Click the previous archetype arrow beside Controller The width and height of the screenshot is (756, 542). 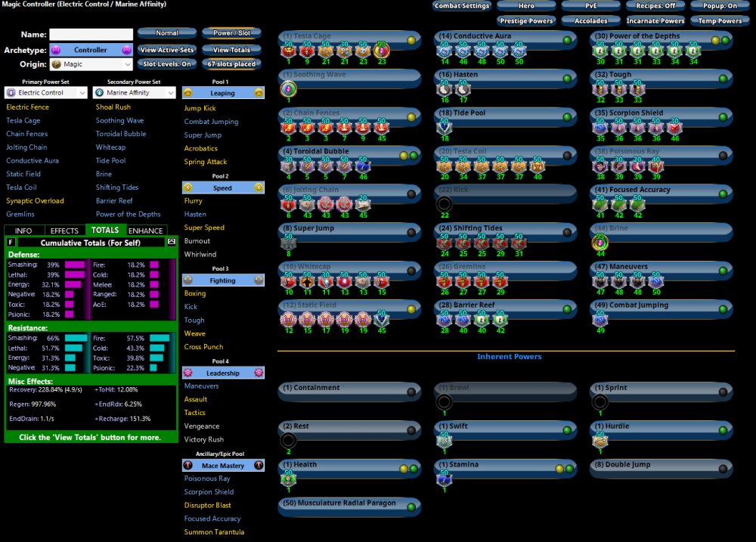tap(54, 50)
